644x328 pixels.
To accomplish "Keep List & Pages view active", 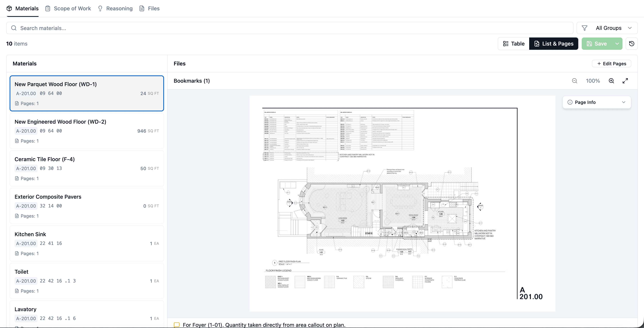I will click(x=554, y=43).
